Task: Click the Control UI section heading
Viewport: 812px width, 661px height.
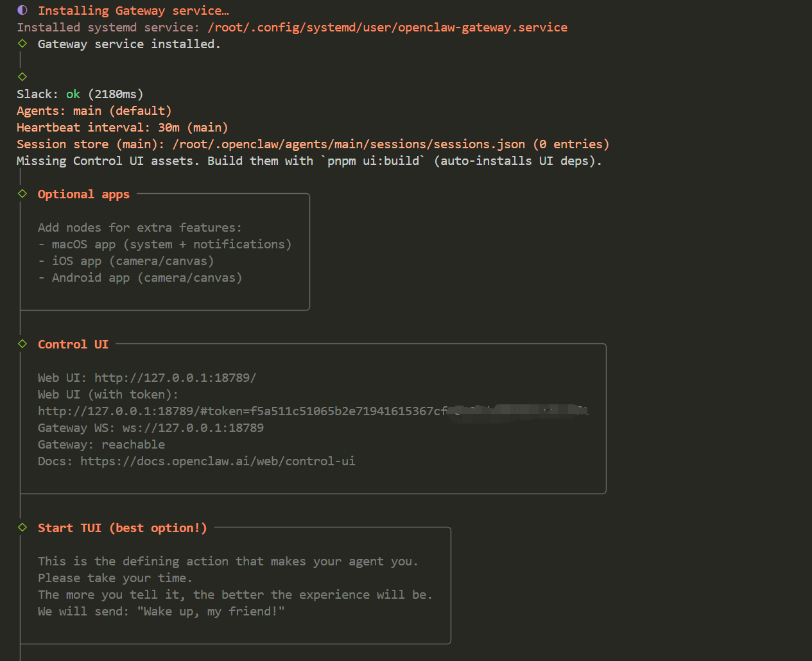Action: pos(73,345)
